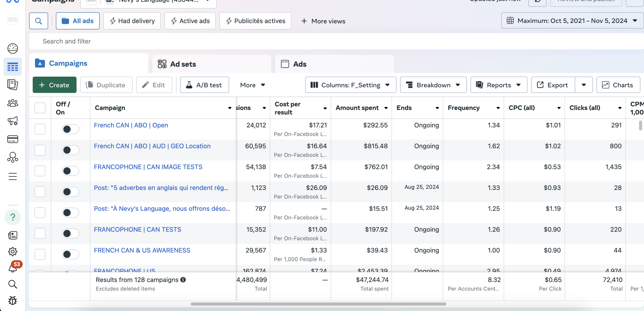The image size is (644, 311).
Task: Open Ads reporting pages icon in sidebar
Action: pos(13,85)
